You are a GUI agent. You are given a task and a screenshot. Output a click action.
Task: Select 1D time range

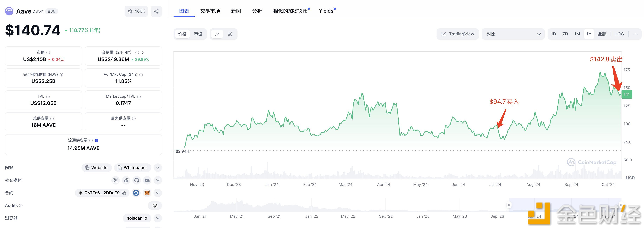point(554,34)
